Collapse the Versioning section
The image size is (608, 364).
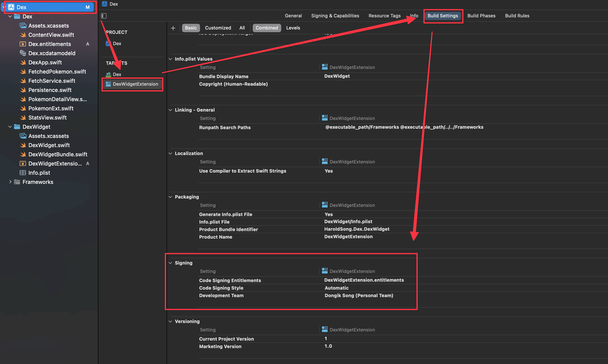coord(171,321)
